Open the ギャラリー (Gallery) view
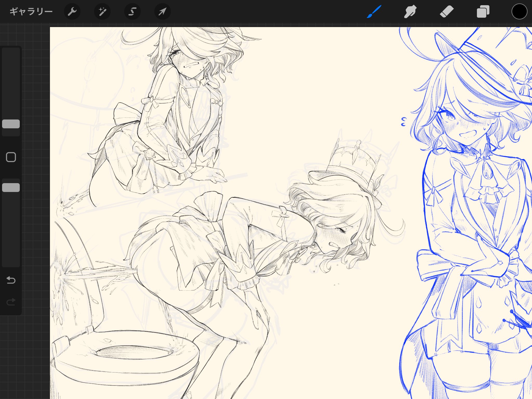 (x=31, y=11)
